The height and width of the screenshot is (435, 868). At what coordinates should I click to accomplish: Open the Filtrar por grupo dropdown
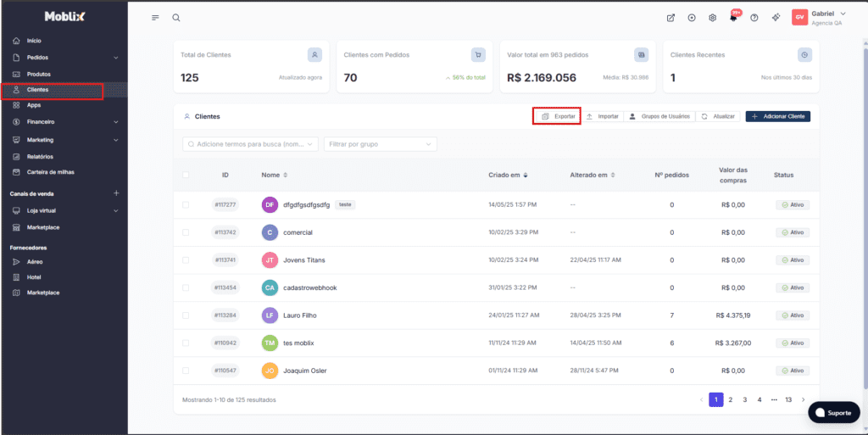[x=381, y=145]
